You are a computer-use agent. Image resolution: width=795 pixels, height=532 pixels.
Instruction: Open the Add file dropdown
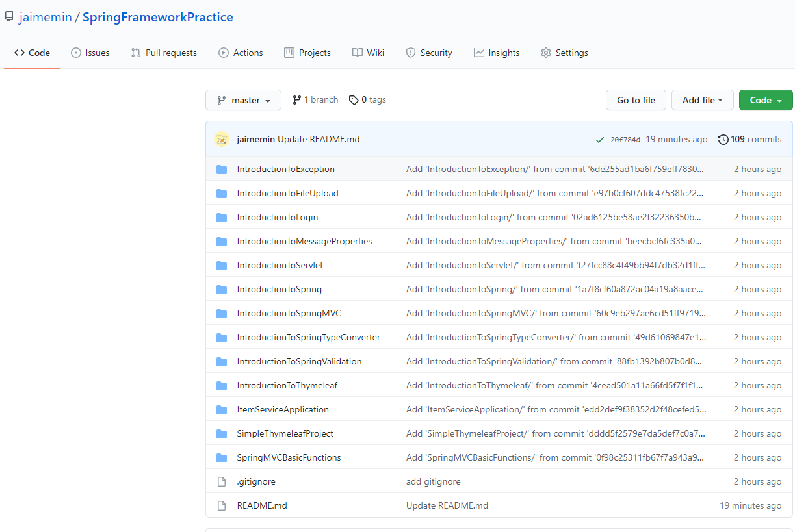(x=702, y=100)
